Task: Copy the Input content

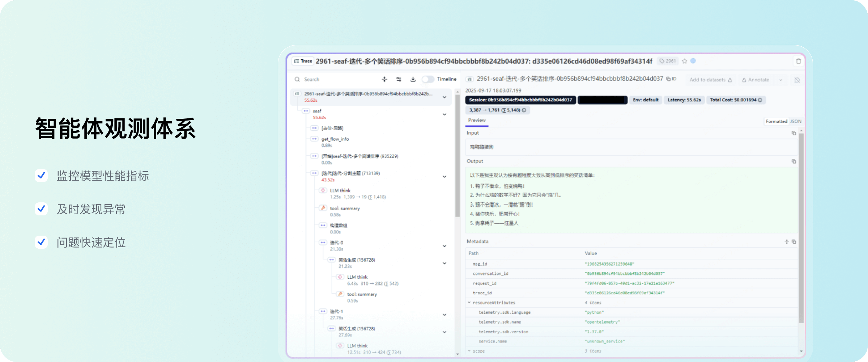Action: pyautogui.click(x=794, y=133)
